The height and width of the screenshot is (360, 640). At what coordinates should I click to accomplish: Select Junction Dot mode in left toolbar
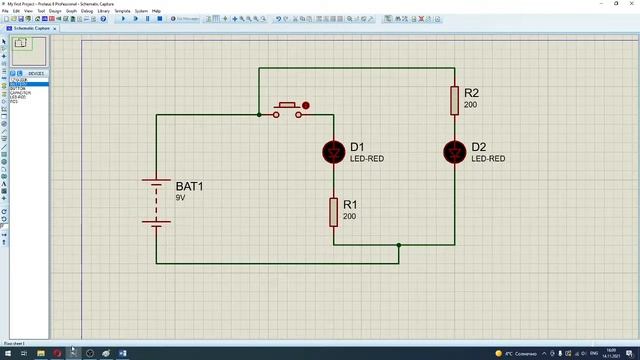[x=4, y=56]
